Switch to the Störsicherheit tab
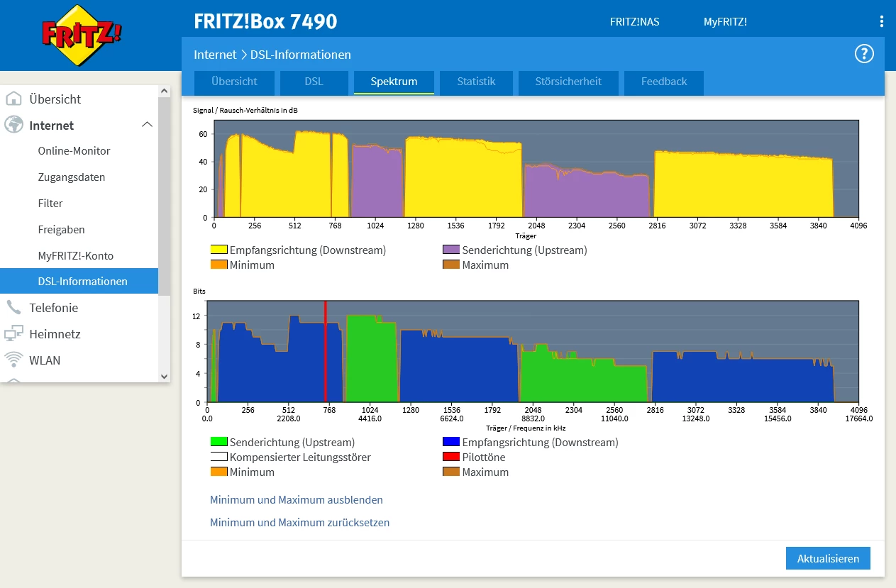 pos(568,82)
